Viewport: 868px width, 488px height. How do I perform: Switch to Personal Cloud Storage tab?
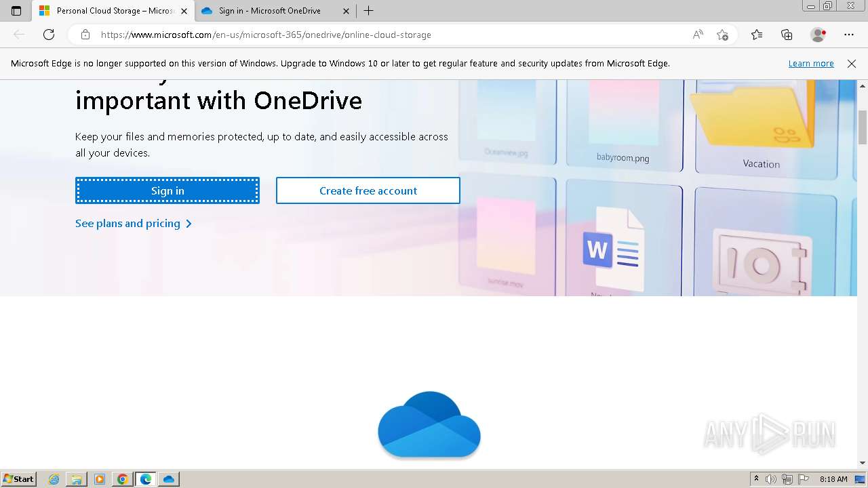113,11
